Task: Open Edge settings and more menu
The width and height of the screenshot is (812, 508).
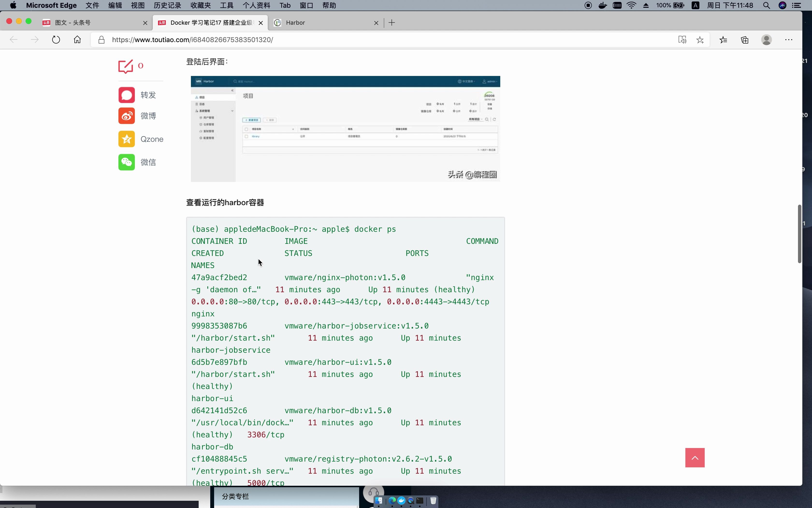Action: [x=789, y=40]
